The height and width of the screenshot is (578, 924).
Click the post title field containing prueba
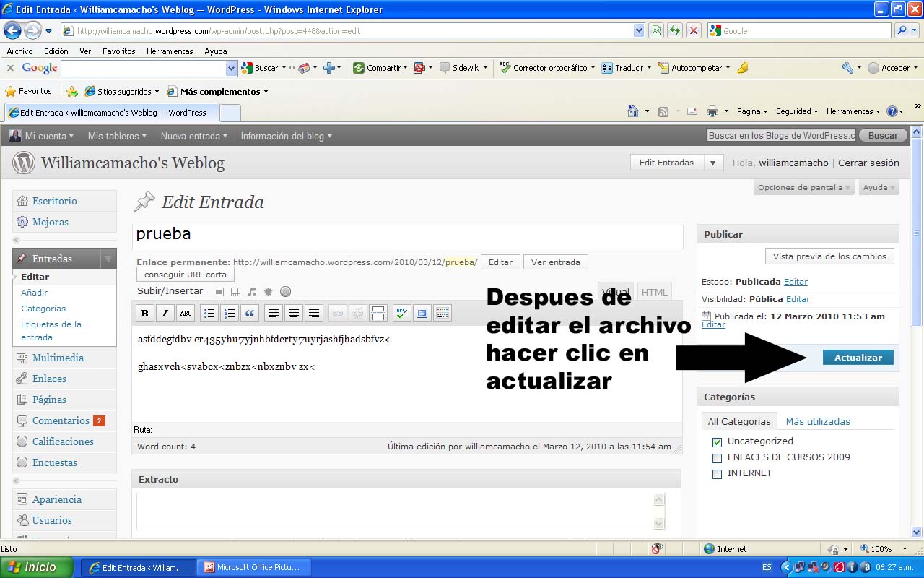pyautogui.click(x=407, y=235)
